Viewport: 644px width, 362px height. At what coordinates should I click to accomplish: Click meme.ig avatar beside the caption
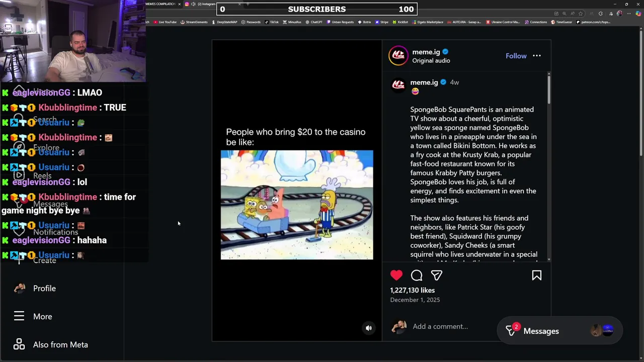(x=398, y=84)
